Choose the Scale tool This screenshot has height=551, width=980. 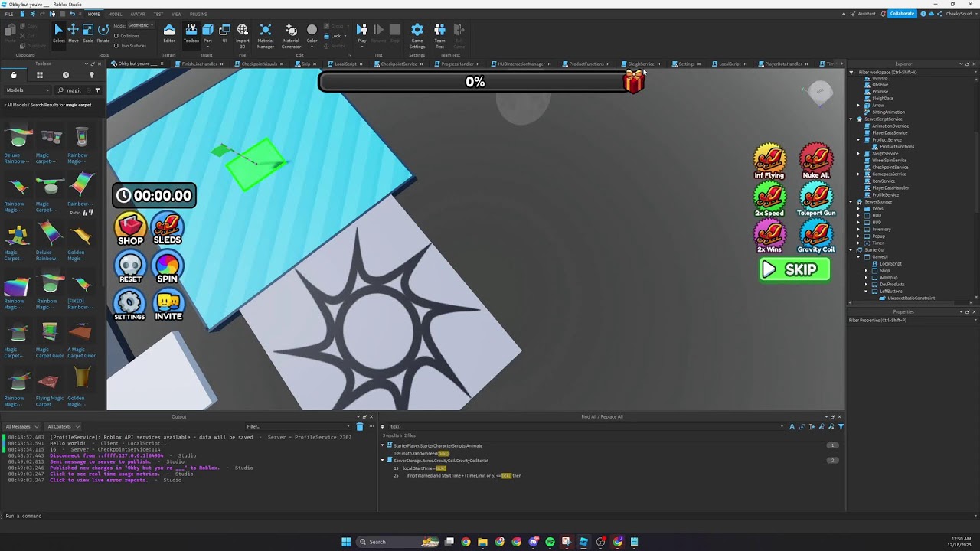click(88, 32)
